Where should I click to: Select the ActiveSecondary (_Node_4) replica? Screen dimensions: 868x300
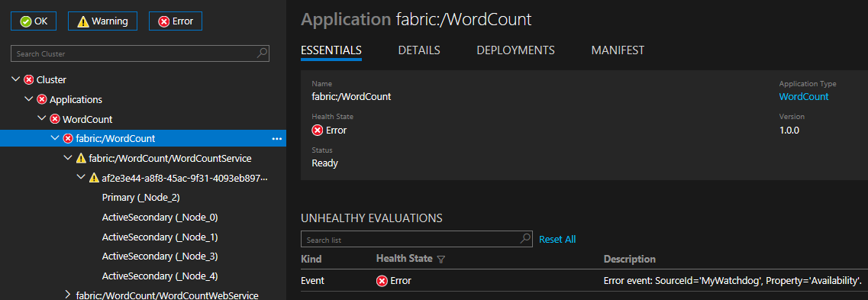[160, 276]
